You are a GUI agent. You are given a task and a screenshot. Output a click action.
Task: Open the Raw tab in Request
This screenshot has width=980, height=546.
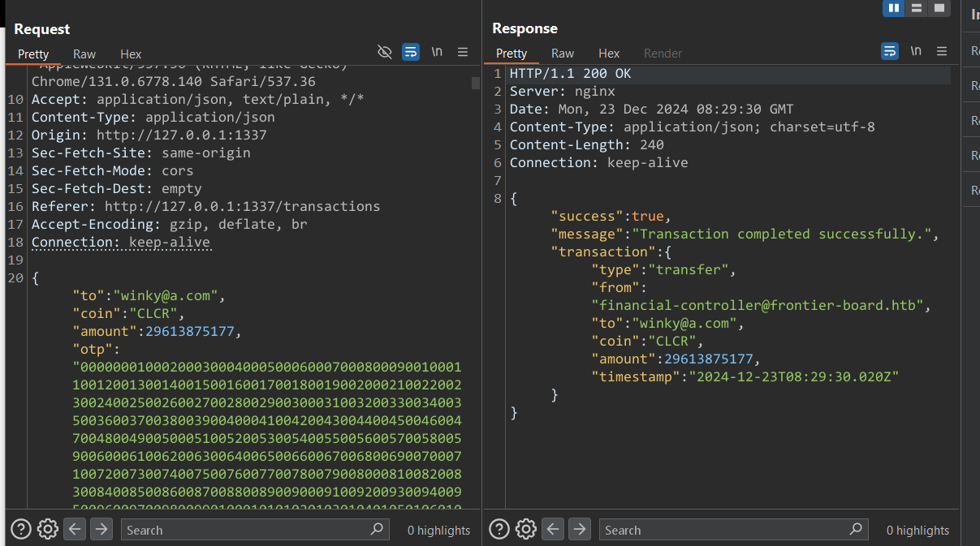pyautogui.click(x=84, y=54)
